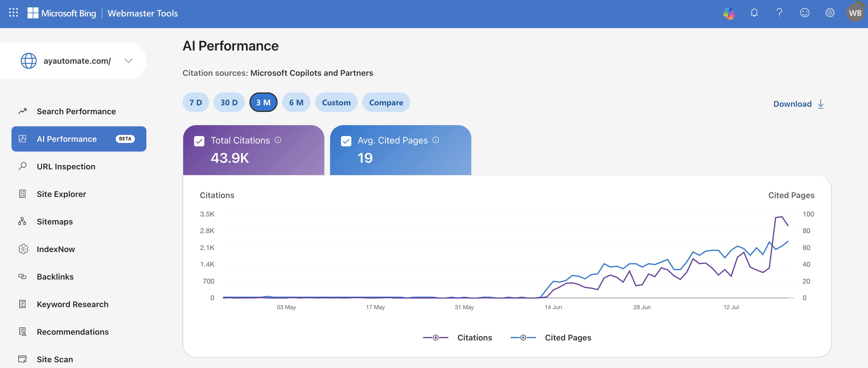The width and height of the screenshot is (868, 368).
Task: Open the Copilot icon in header
Action: 729,13
